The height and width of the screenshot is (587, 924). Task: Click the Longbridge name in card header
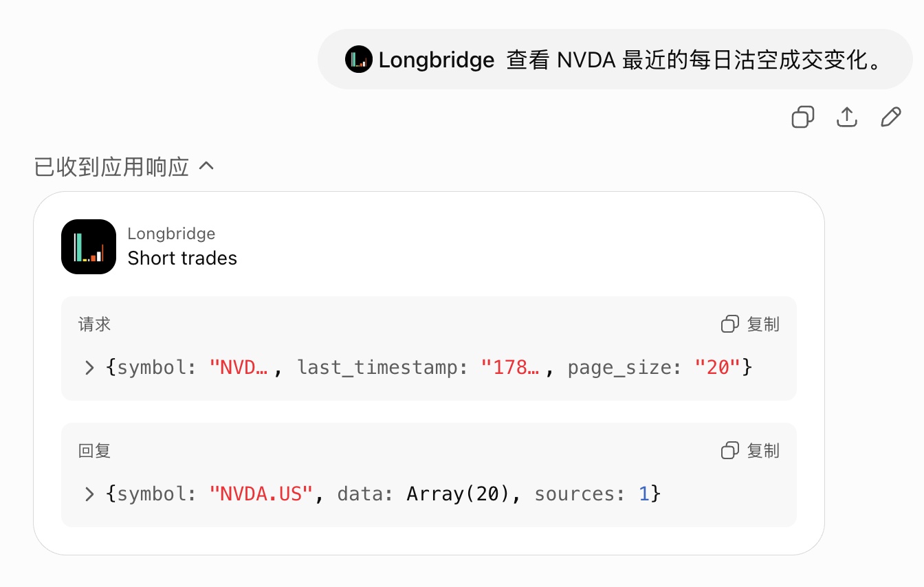[x=171, y=234]
